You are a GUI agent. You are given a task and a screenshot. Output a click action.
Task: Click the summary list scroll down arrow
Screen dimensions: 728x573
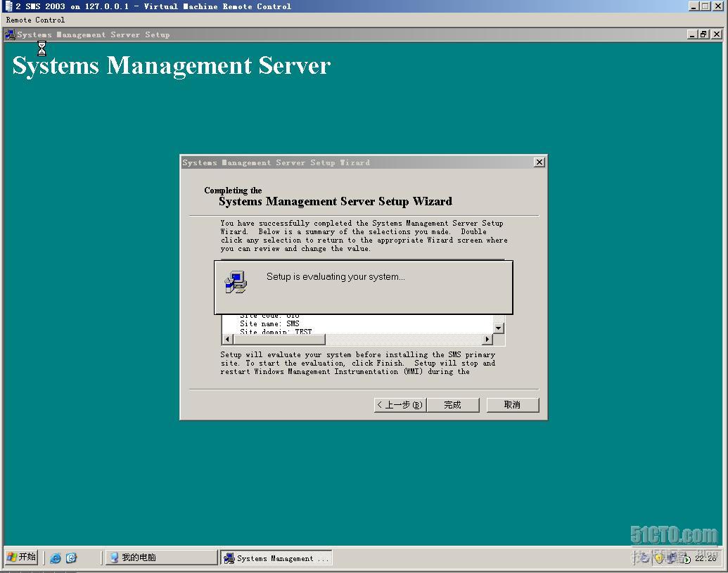point(498,328)
